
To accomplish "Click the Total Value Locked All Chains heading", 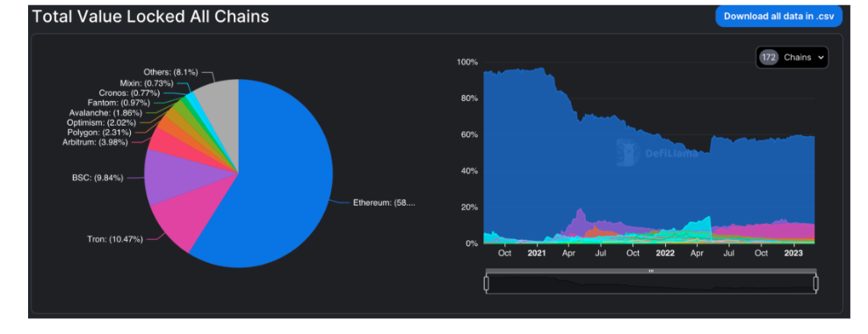I will pos(150,17).
